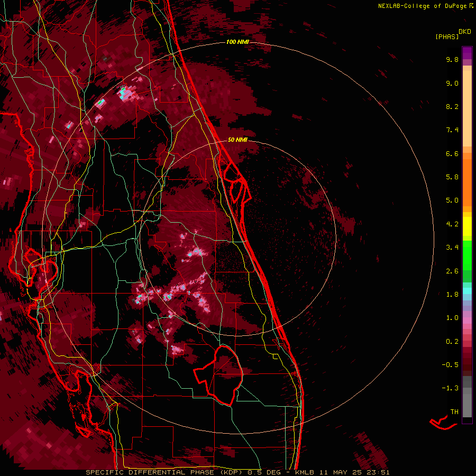
Task: Pick the bright green segment of color bar
Action: pos(467,255)
